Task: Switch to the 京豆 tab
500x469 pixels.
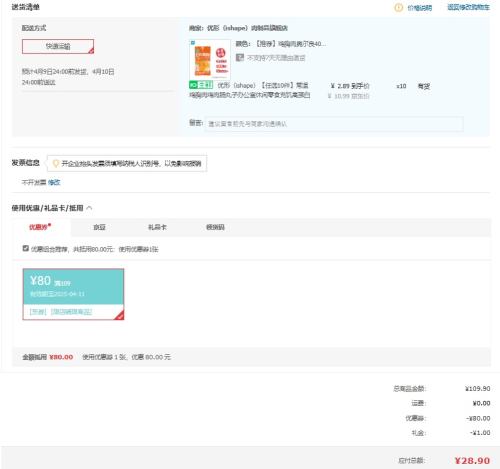Action: (99, 227)
